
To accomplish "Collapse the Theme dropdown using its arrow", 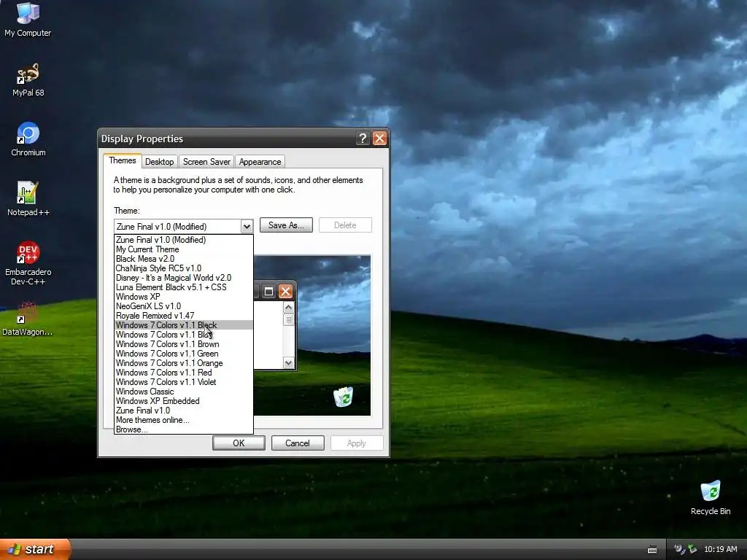I will tap(247, 226).
